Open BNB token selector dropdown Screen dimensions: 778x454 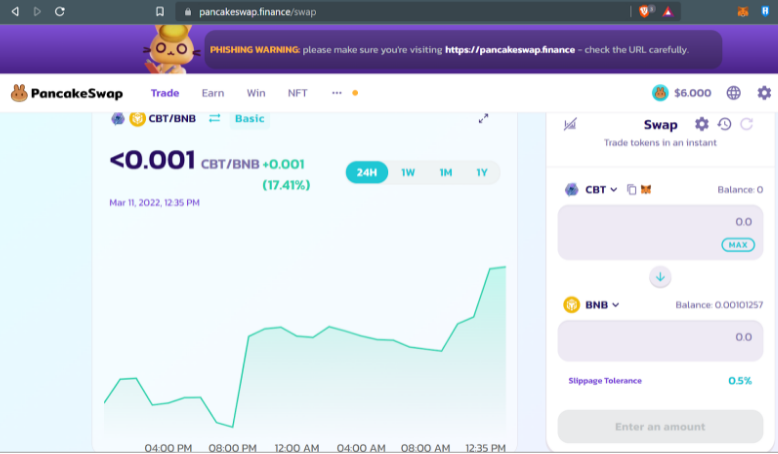coord(591,305)
